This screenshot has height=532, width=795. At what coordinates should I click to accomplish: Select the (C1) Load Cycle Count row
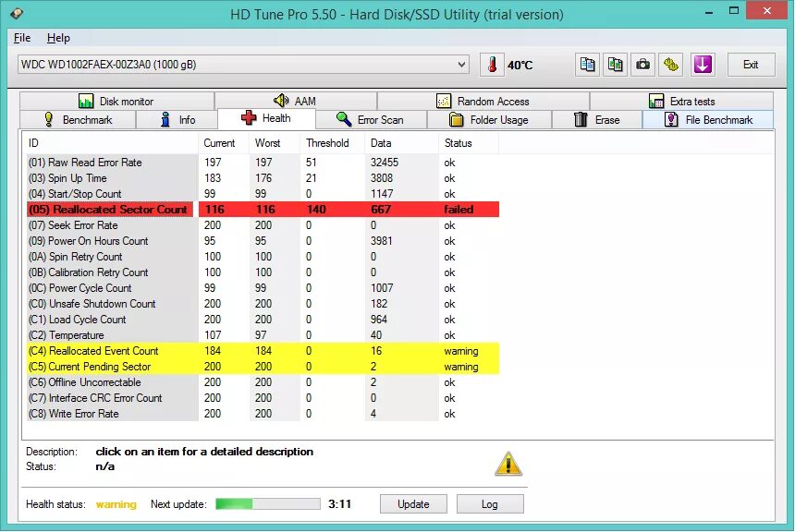(263, 320)
